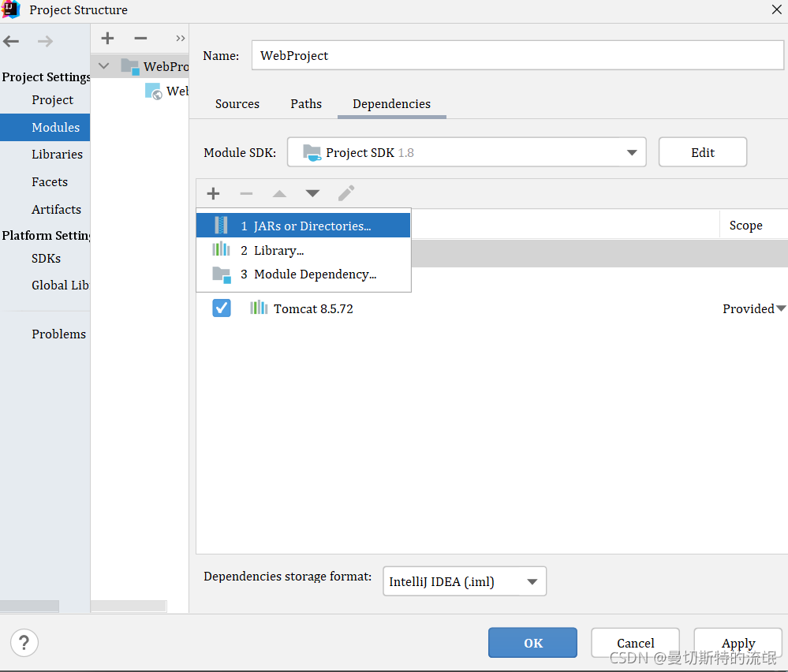Select the Web facet under WebProject
788x672 pixels.
click(x=167, y=91)
